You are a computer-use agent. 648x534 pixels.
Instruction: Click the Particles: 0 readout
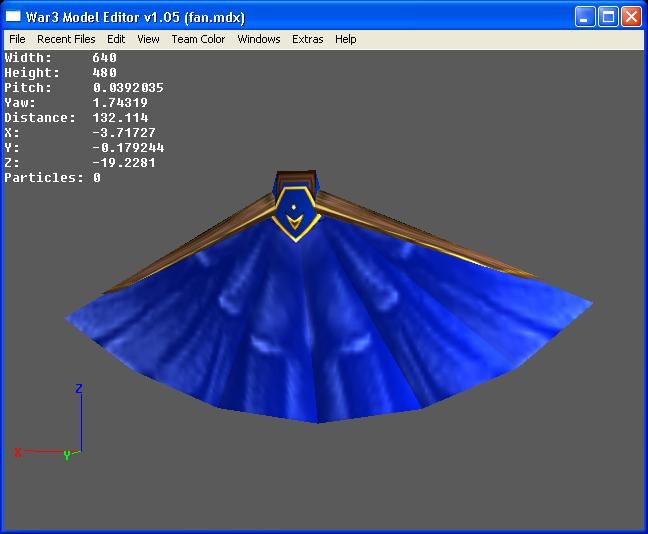pyautogui.click(x=52, y=178)
